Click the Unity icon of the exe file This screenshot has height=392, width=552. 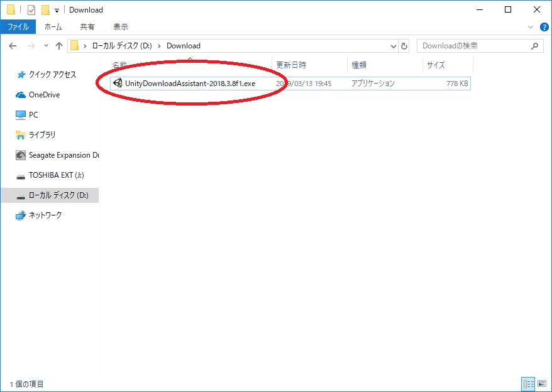coord(118,84)
